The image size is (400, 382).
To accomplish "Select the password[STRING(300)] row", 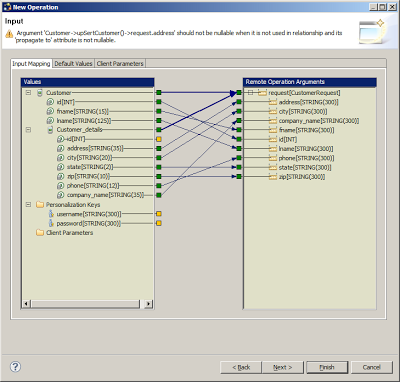I will pyautogui.click(x=89, y=223).
